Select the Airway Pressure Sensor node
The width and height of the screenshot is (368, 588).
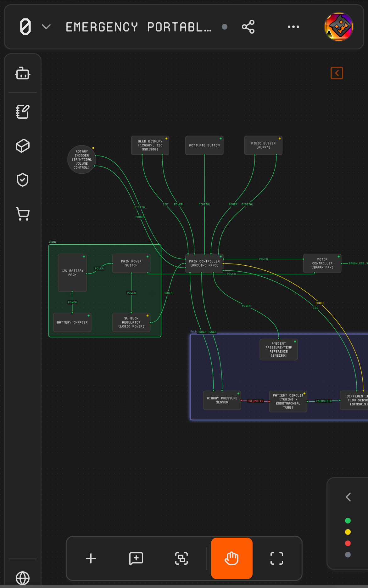tap(222, 400)
